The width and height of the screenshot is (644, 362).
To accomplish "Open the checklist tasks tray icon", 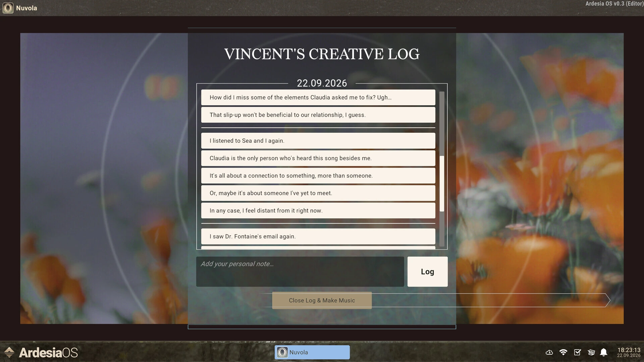I will pos(577,352).
